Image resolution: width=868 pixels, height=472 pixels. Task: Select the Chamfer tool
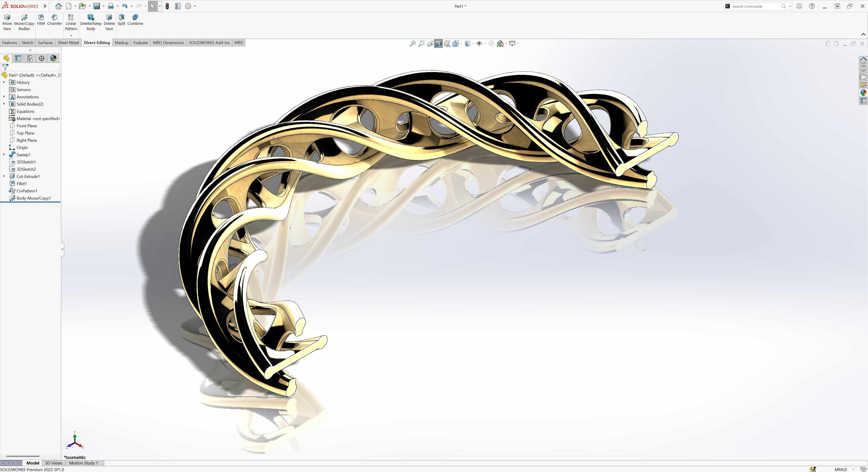[x=54, y=19]
